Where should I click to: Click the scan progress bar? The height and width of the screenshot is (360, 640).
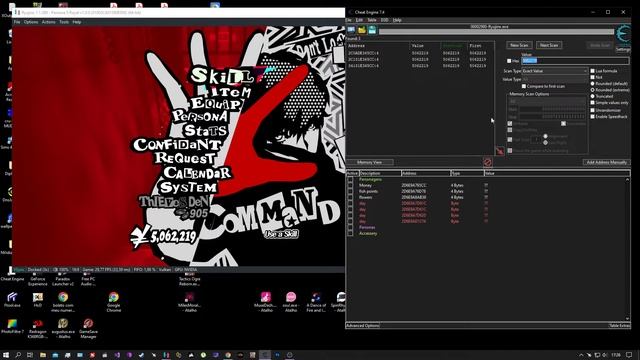tap(496, 32)
